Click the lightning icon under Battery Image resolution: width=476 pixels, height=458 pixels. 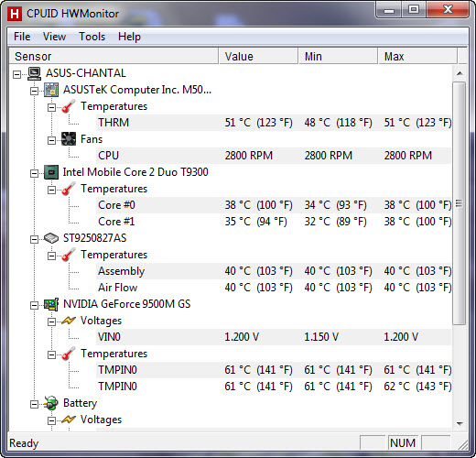tap(69, 420)
